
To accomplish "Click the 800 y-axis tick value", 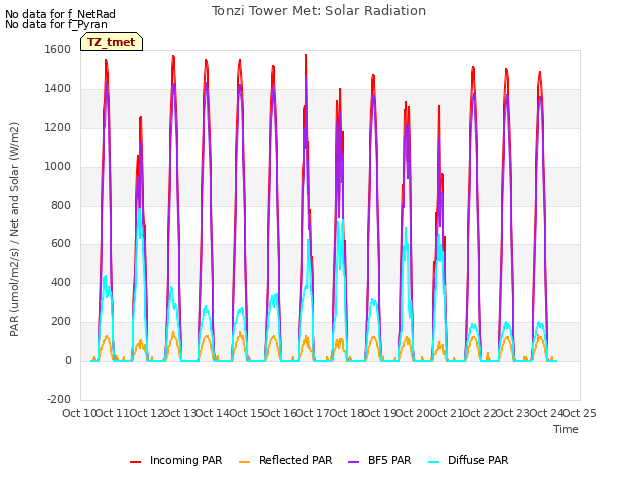I will 61,205.
